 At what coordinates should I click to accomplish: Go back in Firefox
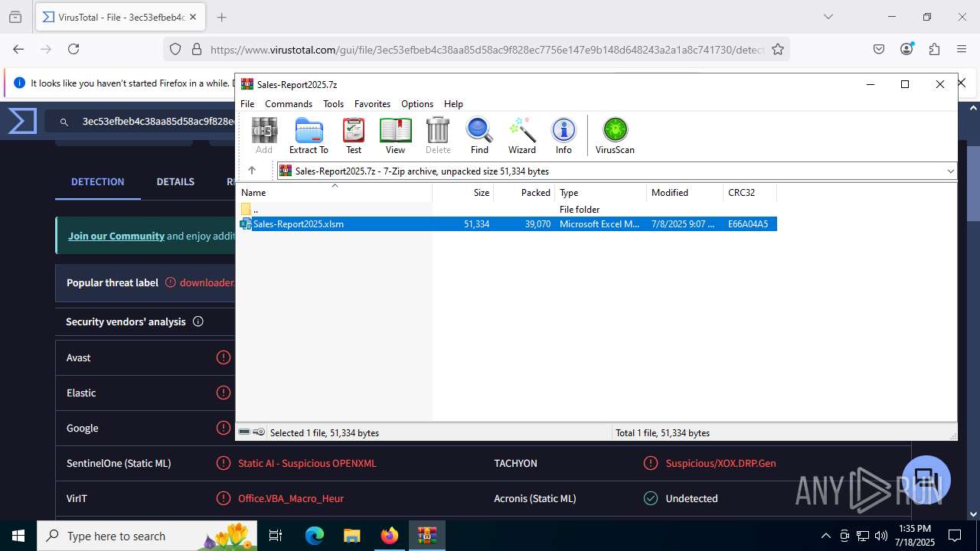click(x=18, y=49)
